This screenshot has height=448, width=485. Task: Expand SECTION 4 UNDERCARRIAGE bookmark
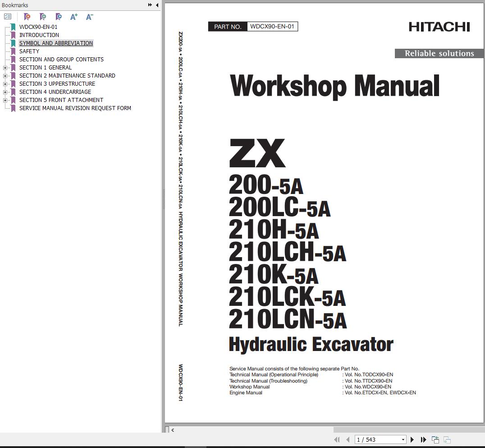[x=5, y=92]
